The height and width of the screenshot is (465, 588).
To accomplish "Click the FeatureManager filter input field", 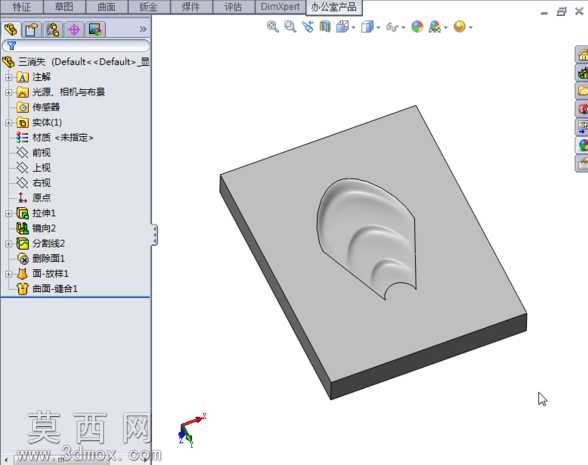I will (x=76, y=46).
